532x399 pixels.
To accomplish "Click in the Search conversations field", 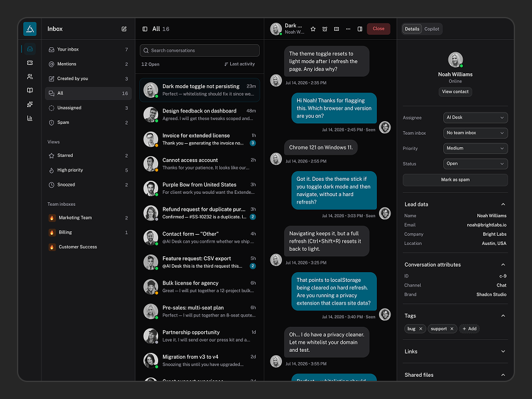I will [199, 51].
